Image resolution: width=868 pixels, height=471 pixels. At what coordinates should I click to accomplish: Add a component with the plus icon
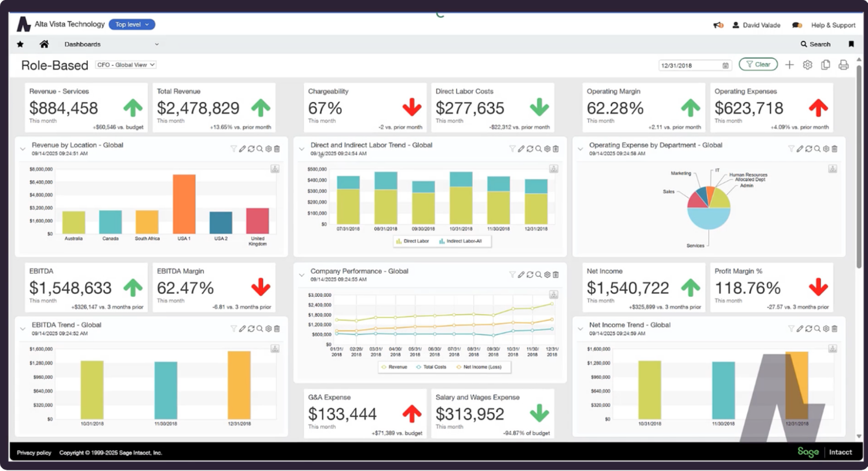click(x=789, y=65)
